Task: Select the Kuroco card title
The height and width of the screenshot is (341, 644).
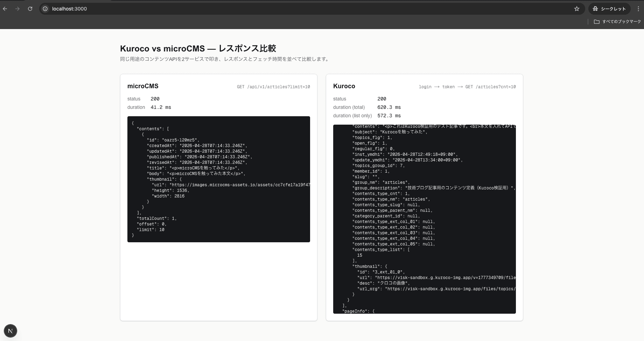Action: [344, 86]
